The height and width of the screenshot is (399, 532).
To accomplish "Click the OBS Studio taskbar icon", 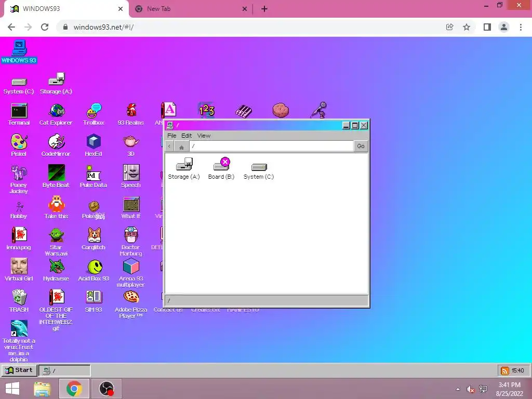I will (x=107, y=389).
